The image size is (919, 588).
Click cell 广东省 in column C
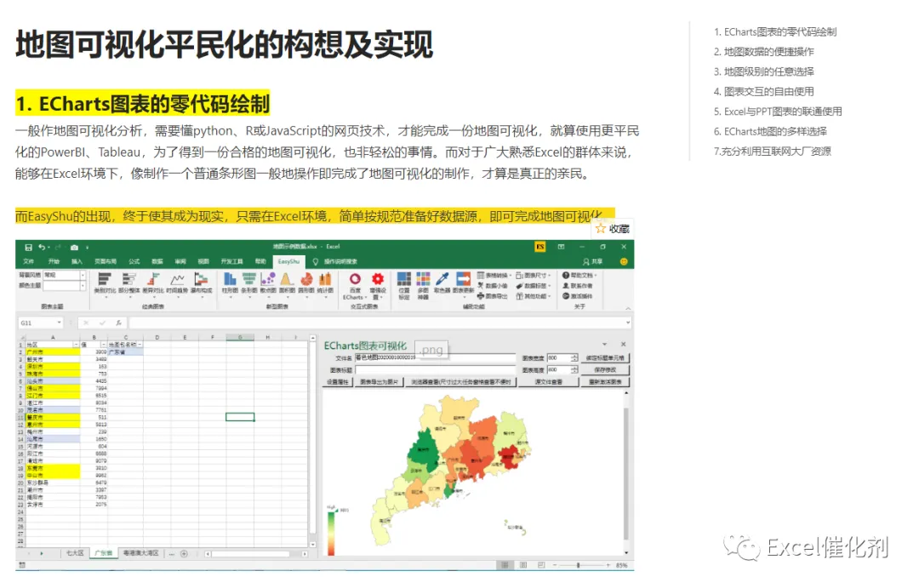(125, 352)
